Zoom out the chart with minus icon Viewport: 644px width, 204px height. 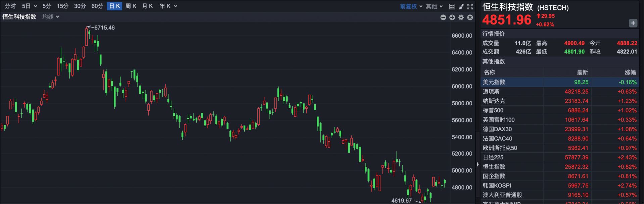pos(443,17)
